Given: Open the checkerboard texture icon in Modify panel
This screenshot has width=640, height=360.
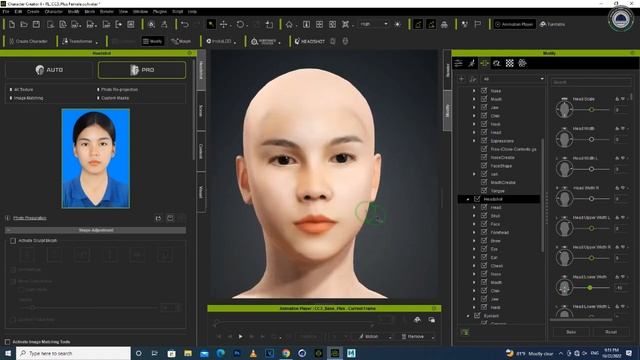Looking at the screenshot, I should click(509, 63).
